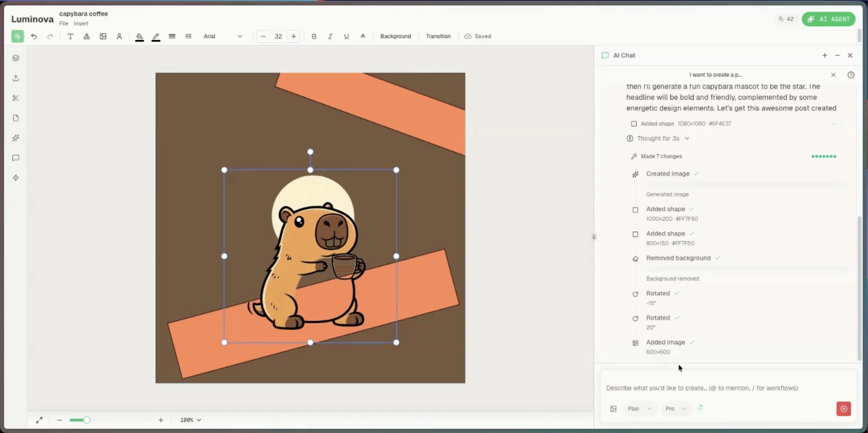Open the Layers panel icon
868x433 pixels.
pos(16,58)
